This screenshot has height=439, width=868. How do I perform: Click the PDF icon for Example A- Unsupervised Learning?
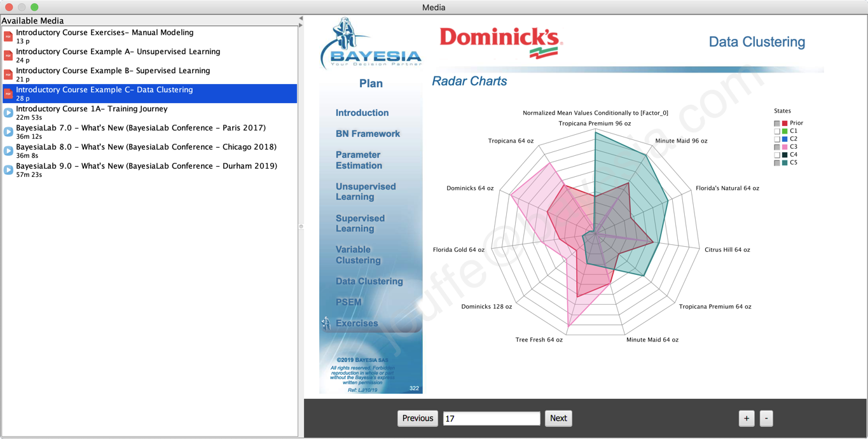pyautogui.click(x=8, y=55)
